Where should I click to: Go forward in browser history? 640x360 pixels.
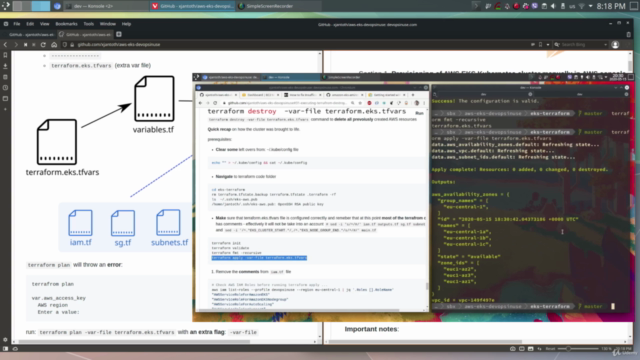coord(16,44)
